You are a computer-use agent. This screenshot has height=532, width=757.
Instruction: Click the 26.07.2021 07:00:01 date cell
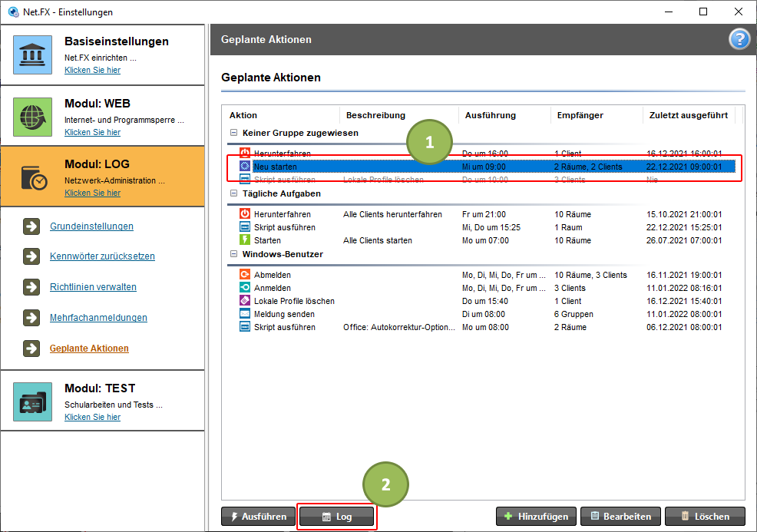click(684, 240)
